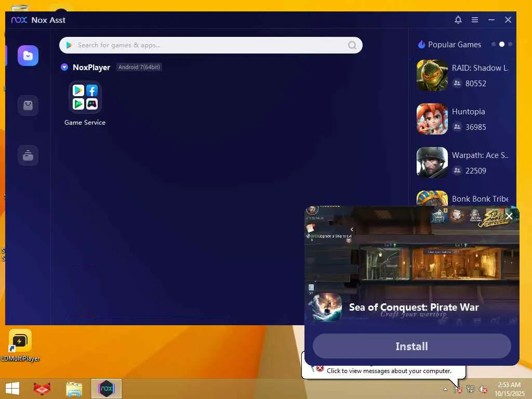Open the LDMultiPlayer desktop shortcut
The width and height of the screenshot is (532, 399).
[20, 345]
